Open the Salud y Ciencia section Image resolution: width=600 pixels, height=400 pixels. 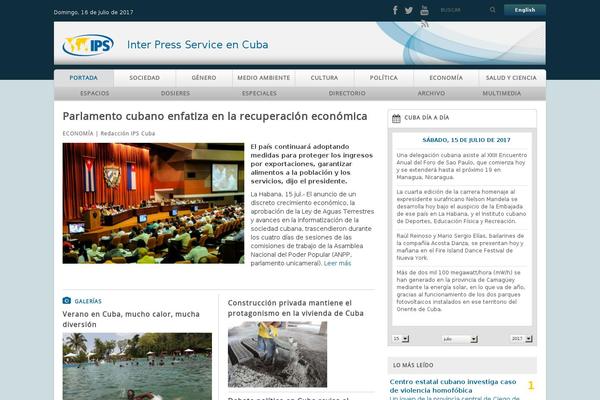coord(511,78)
